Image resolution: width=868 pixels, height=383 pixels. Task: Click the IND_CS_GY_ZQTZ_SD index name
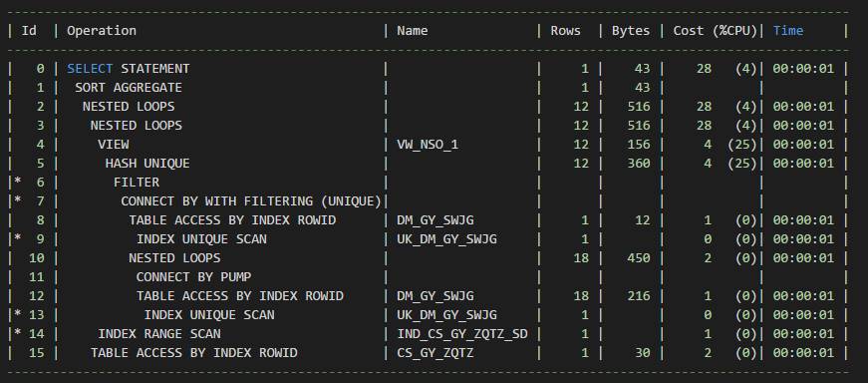pos(462,334)
